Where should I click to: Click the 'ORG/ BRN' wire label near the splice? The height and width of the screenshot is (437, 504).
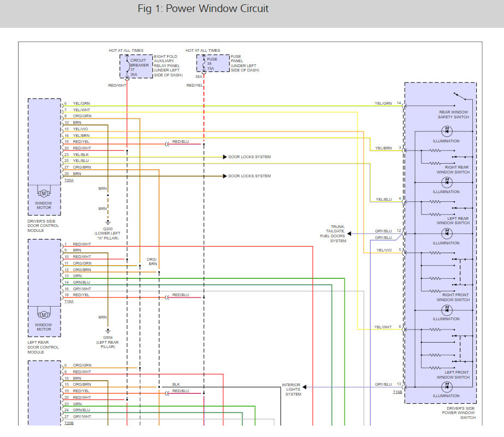click(152, 262)
